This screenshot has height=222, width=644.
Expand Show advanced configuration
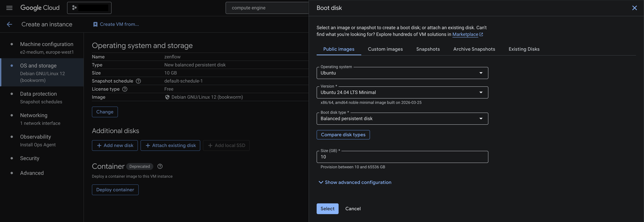coord(355,183)
